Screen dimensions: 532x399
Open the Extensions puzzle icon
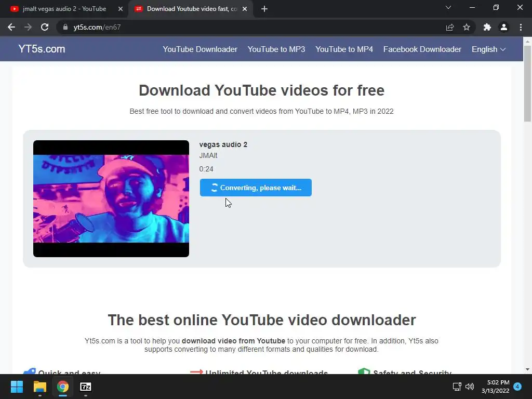point(487,27)
